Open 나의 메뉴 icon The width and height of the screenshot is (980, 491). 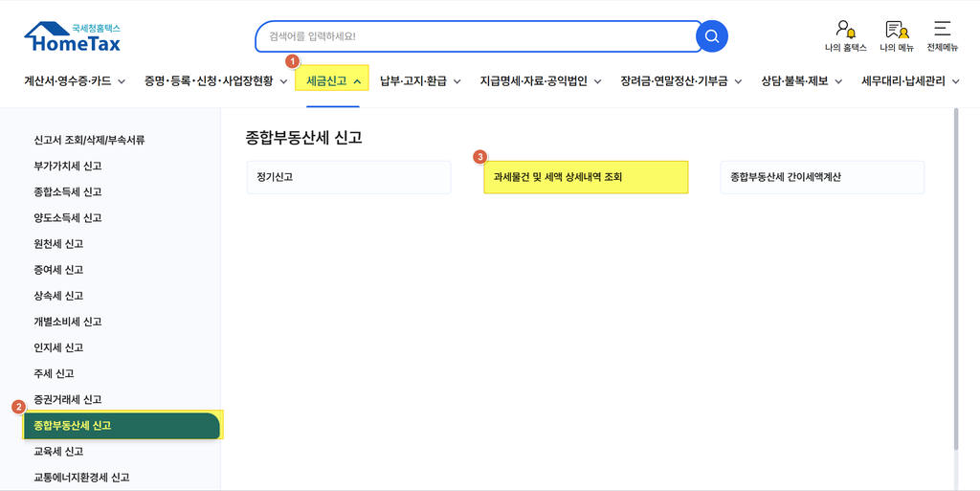[x=896, y=35]
